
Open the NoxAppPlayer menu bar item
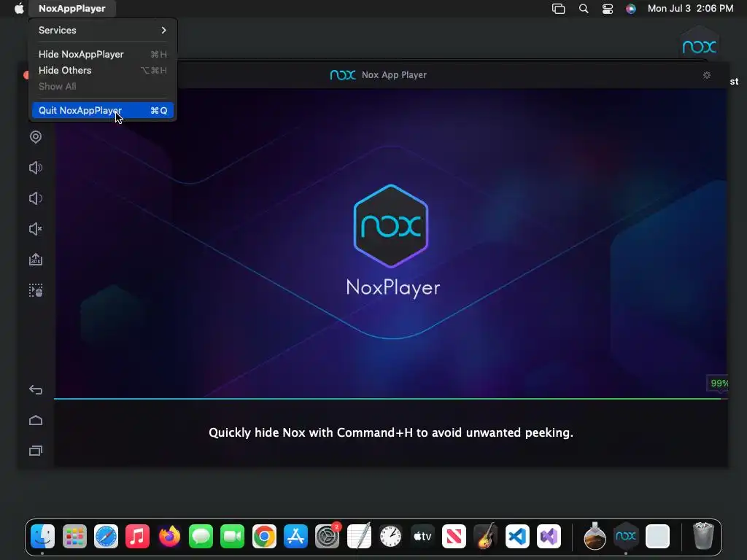[x=72, y=8]
